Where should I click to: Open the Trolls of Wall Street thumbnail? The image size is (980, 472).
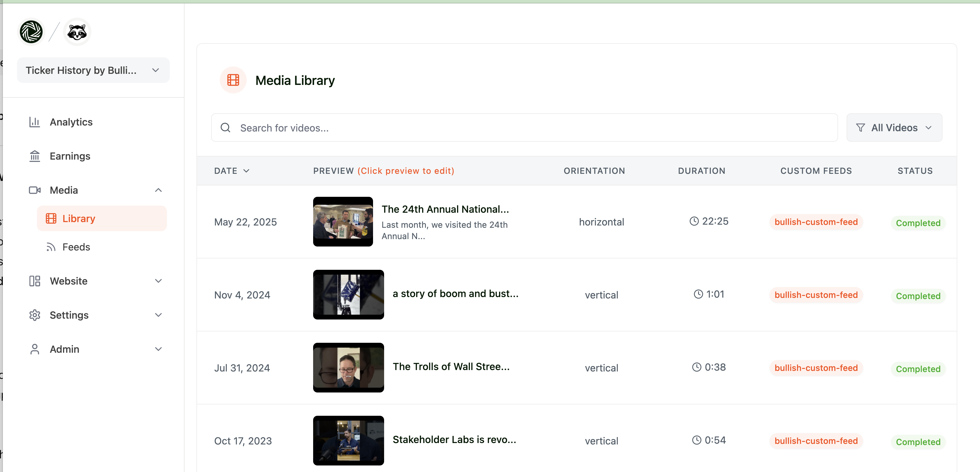click(x=348, y=367)
